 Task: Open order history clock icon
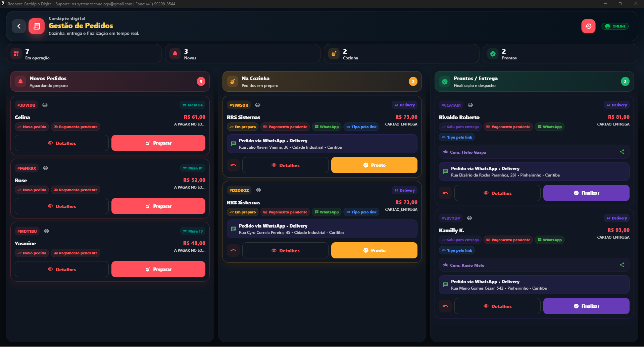(588, 26)
